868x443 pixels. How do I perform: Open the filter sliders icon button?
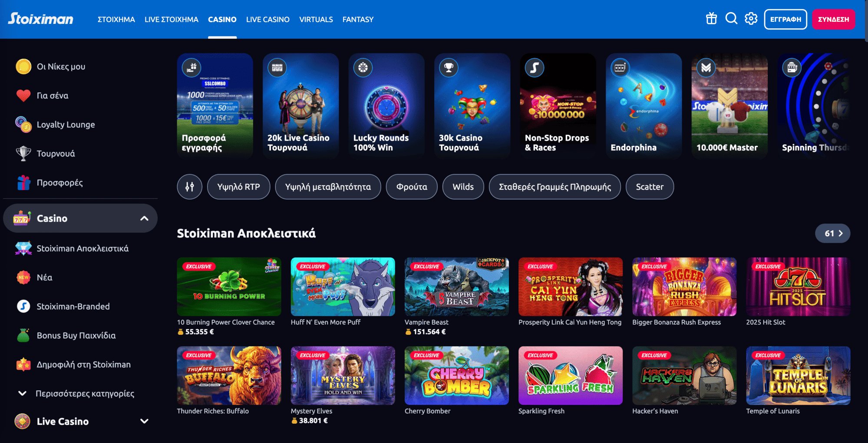click(189, 187)
